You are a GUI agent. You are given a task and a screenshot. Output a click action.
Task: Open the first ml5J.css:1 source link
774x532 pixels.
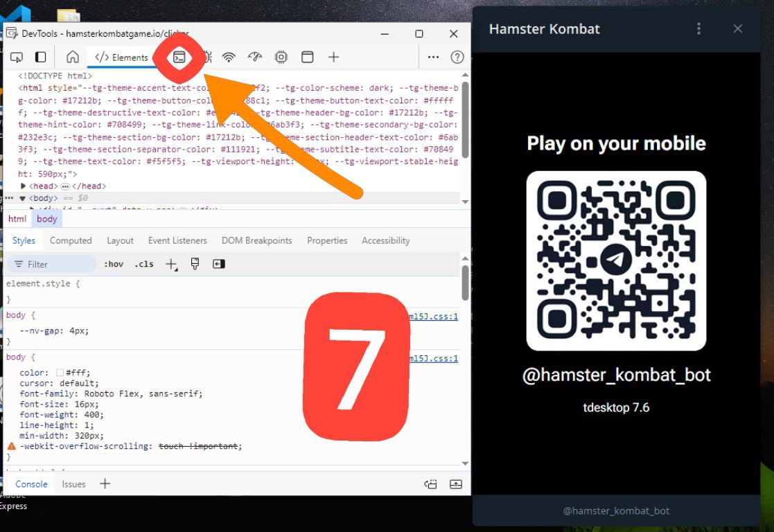[433, 317]
